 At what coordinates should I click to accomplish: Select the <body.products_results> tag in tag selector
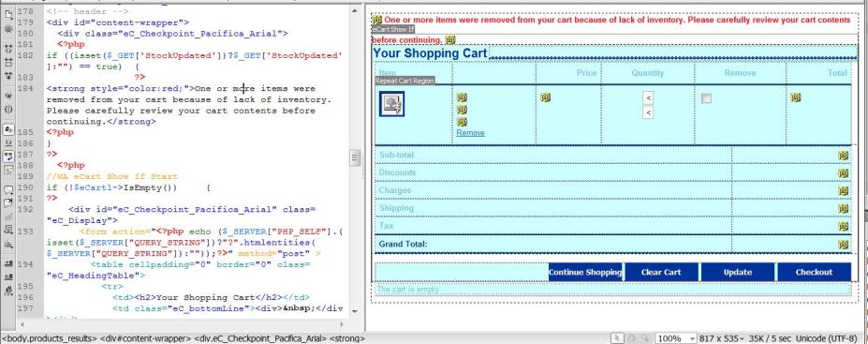50,337
